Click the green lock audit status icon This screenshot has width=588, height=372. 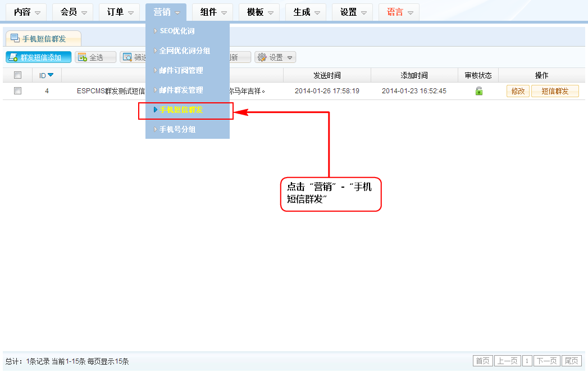point(478,91)
